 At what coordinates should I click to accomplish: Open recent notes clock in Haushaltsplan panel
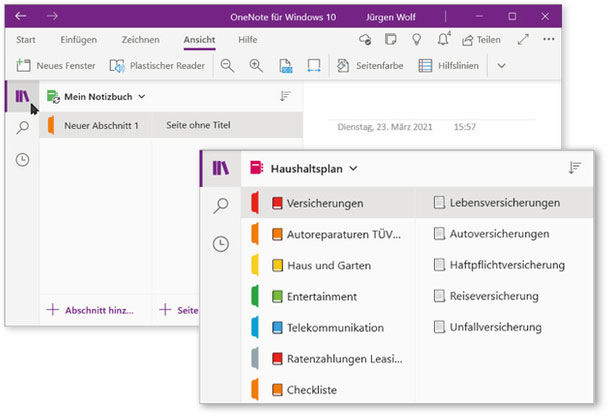pyautogui.click(x=221, y=244)
